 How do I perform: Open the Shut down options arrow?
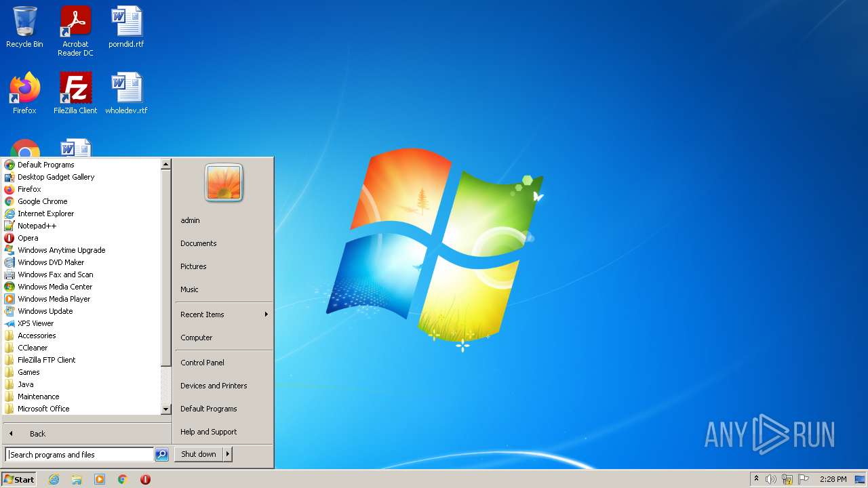228,455
